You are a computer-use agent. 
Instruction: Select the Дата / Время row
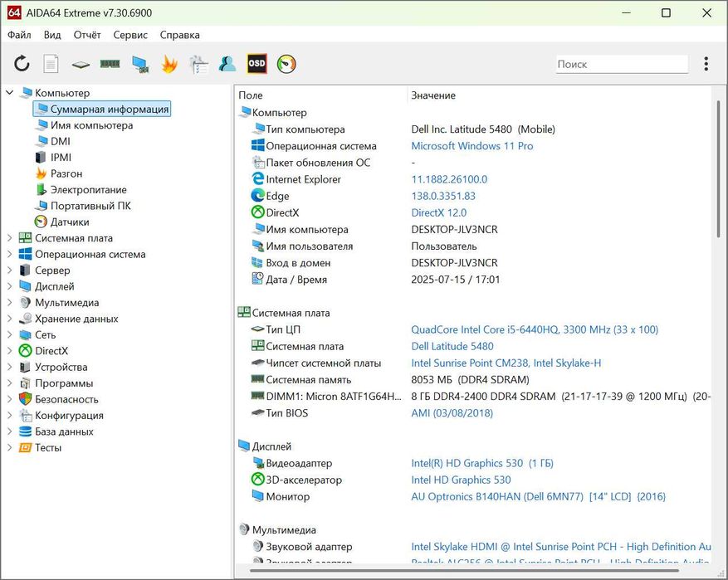(x=473, y=280)
